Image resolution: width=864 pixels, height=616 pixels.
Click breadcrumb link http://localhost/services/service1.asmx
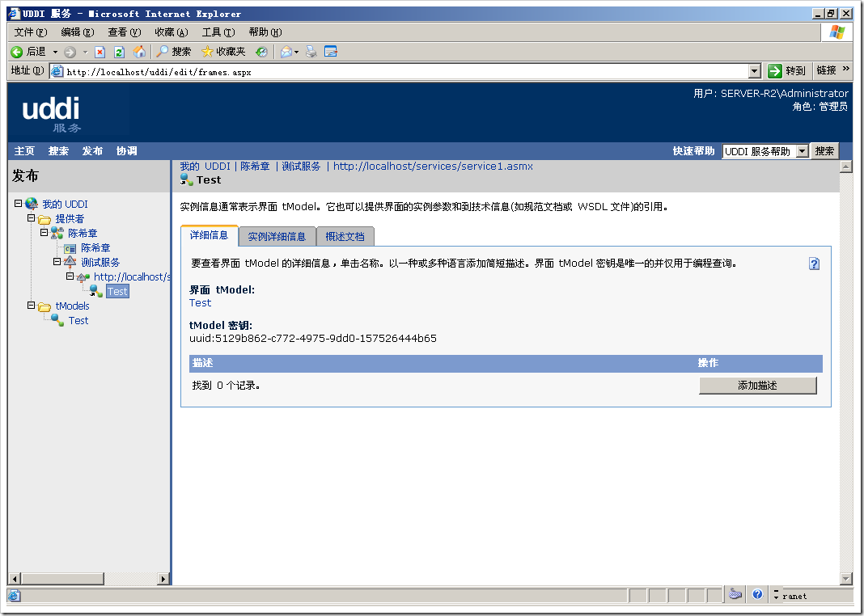pyautogui.click(x=433, y=167)
